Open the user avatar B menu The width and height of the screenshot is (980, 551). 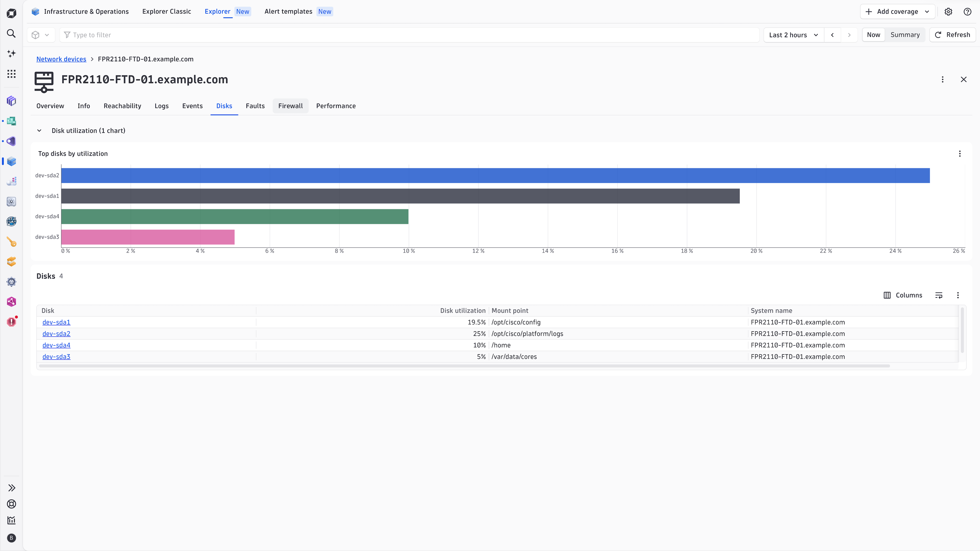(11, 538)
